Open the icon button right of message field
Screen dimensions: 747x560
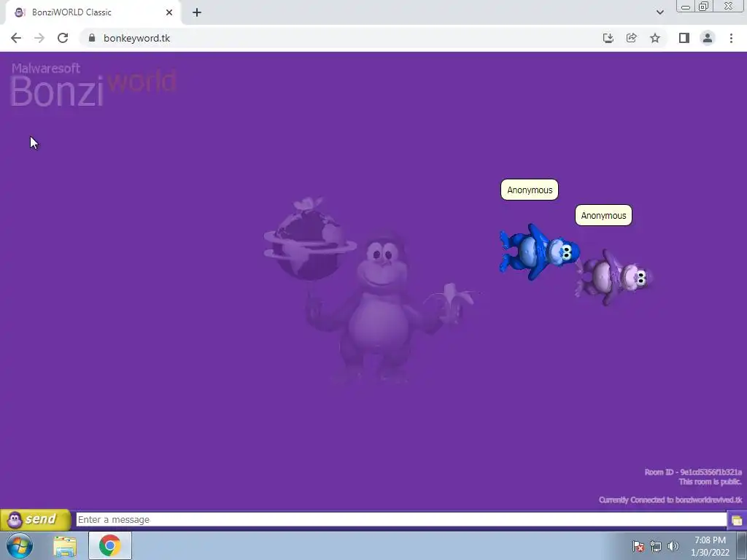tap(737, 519)
